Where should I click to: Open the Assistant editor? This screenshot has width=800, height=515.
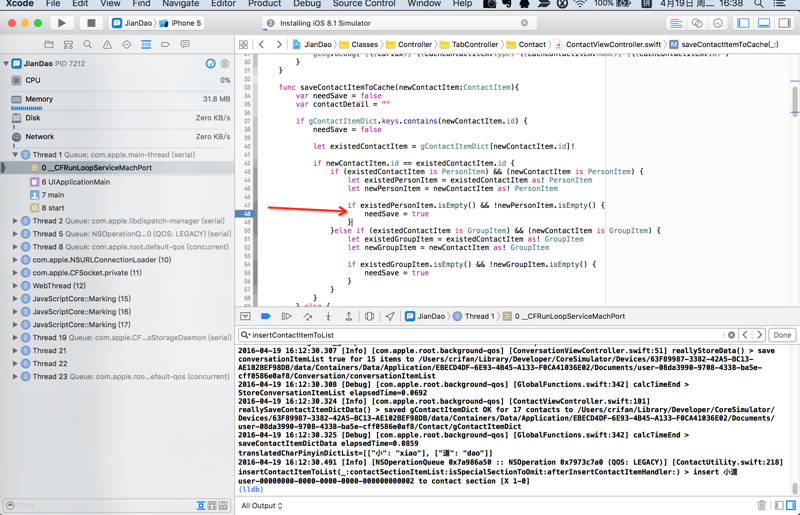[697, 23]
